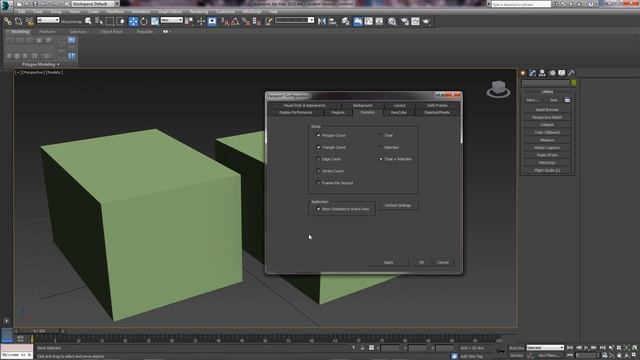This screenshot has width=640, height=360.
Task: Open the Rendering menu
Action: pyautogui.click(x=199, y=12)
